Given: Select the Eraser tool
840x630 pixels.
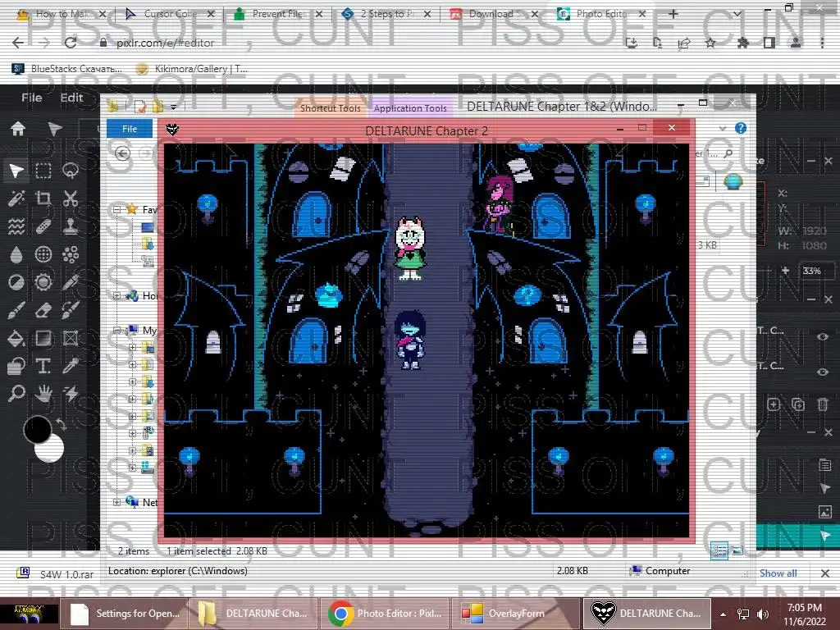Looking at the screenshot, I should 43,309.
